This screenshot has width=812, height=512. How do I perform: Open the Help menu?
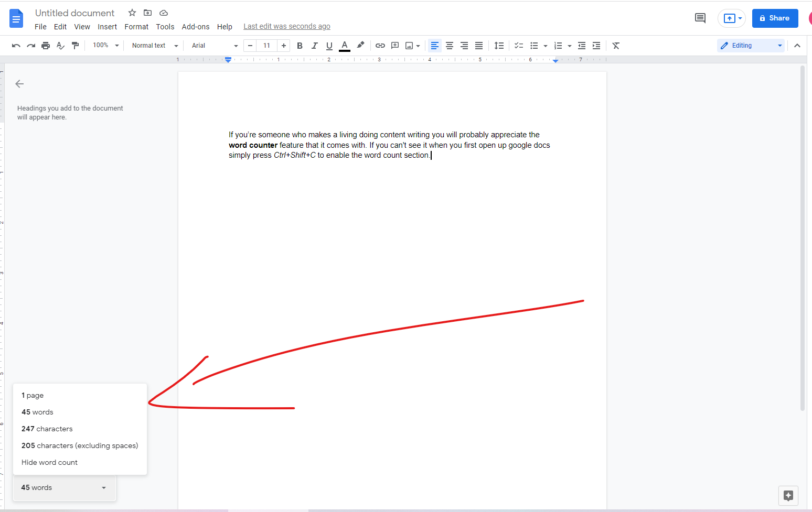tap(225, 27)
